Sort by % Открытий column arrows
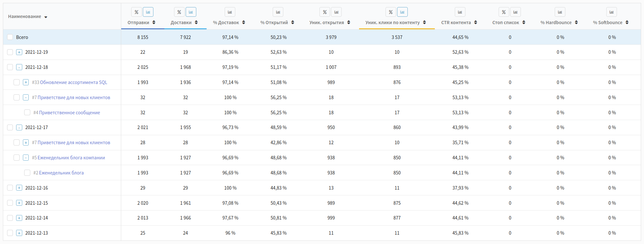The width and height of the screenshot is (644, 244). (x=292, y=23)
